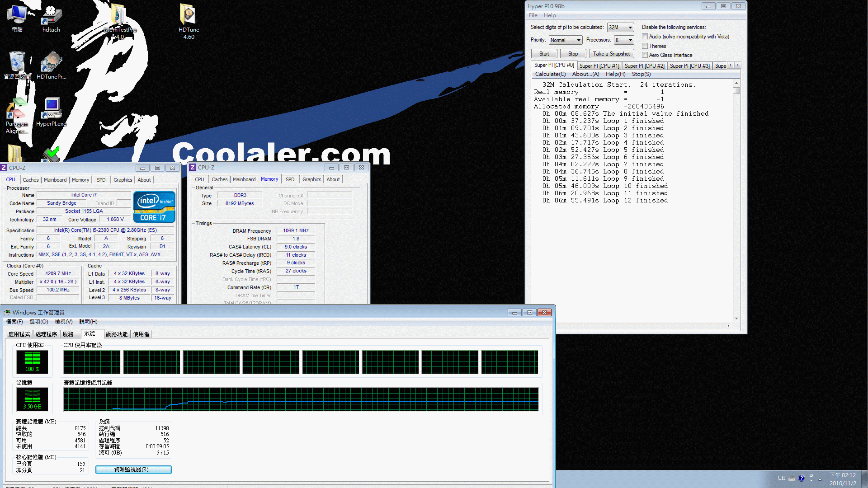Open the File menu in Hyper PI

point(533,15)
